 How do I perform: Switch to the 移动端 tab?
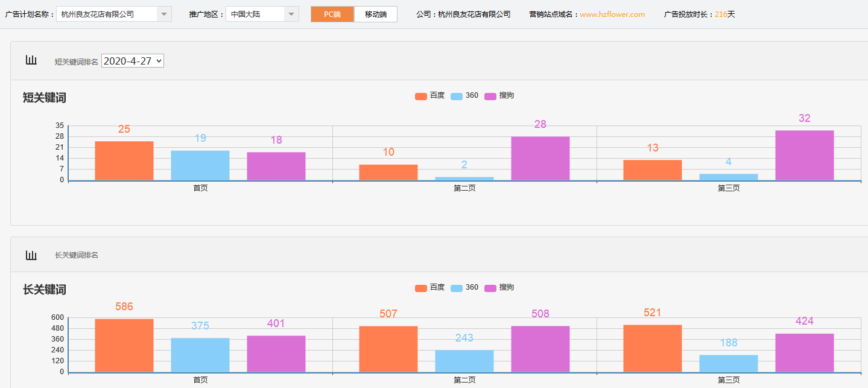click(x=376, y=14)
